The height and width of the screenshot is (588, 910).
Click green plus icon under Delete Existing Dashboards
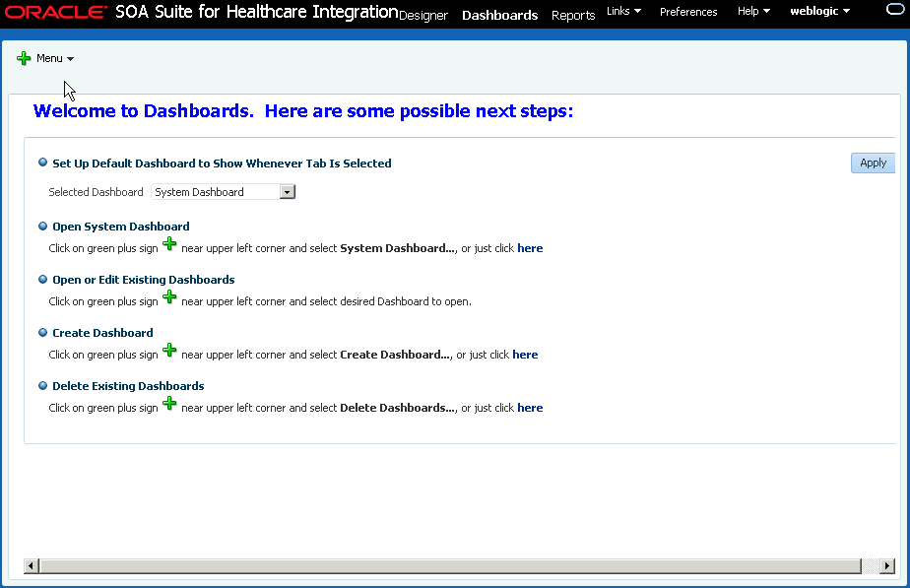pos(169,404)
